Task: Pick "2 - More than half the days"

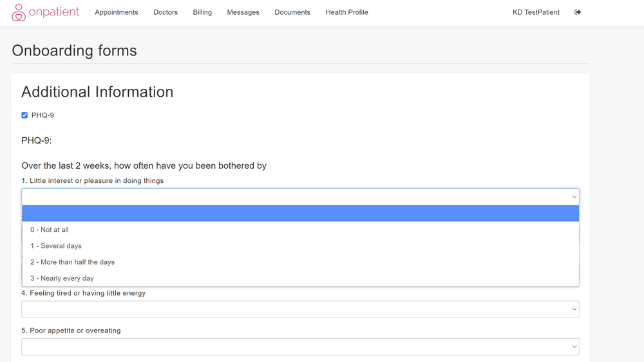Action: tap(72, 262)
